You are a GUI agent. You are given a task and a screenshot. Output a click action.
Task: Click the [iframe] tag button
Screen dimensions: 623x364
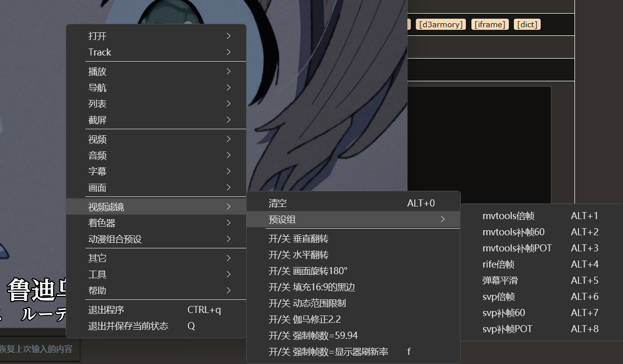coord(490,24)
